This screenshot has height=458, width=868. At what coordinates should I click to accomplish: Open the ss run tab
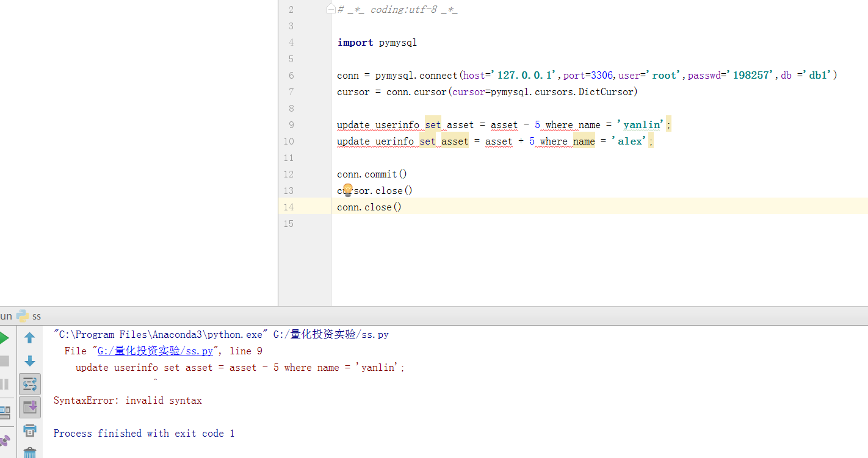click(29, 316)
